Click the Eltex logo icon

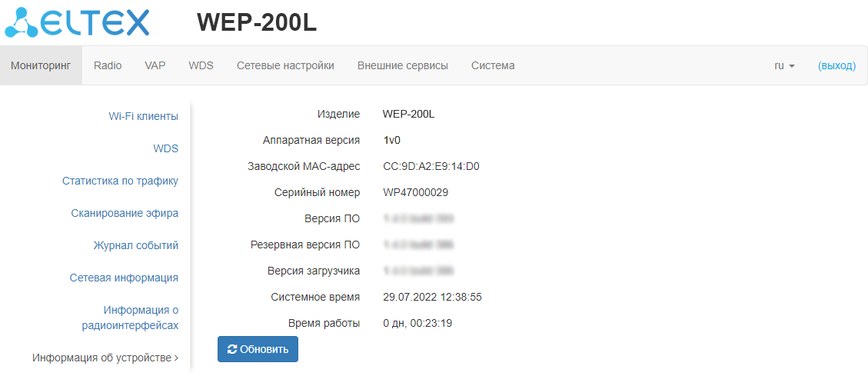(x=22, y=24)
